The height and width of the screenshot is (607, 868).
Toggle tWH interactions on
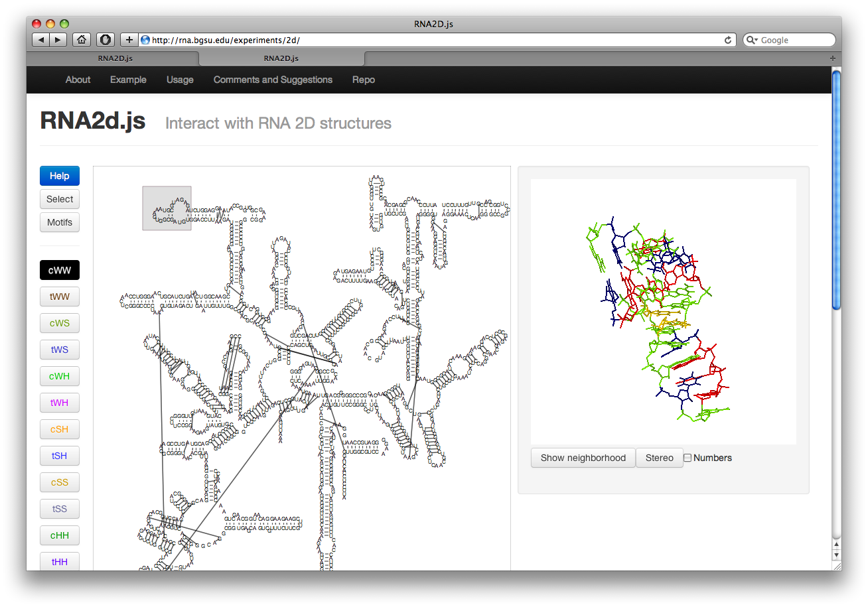(x=60, y=403)
